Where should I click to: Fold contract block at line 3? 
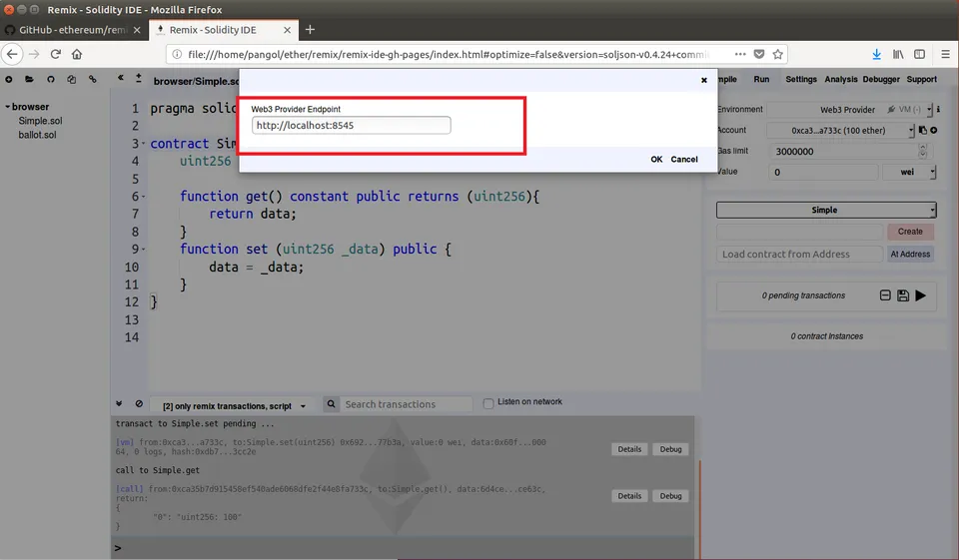pos(144,145)
